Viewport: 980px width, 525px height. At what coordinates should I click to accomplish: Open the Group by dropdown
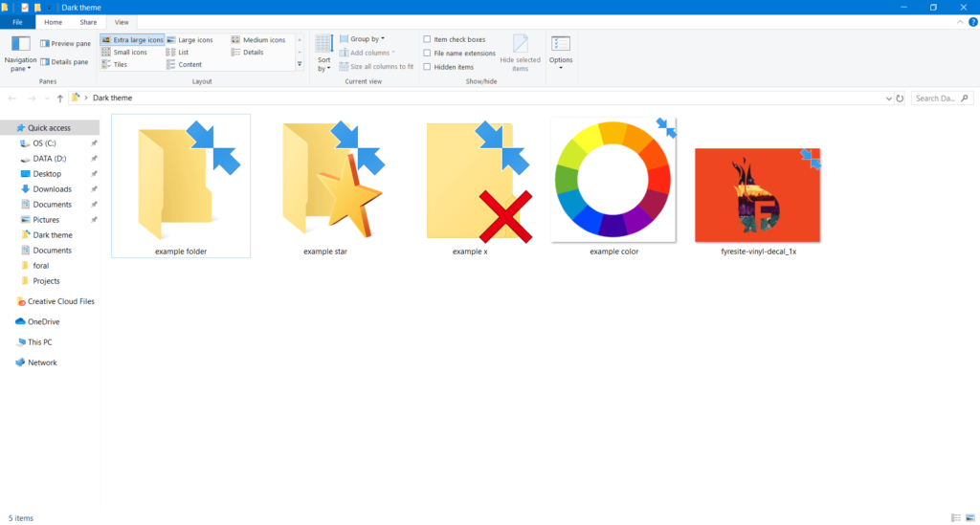click(367, 39)
